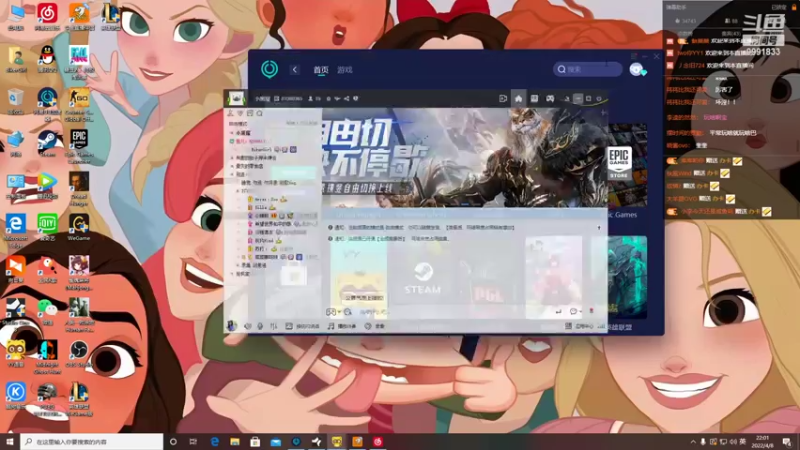Show hidden system tray icons

coord(692,441)
